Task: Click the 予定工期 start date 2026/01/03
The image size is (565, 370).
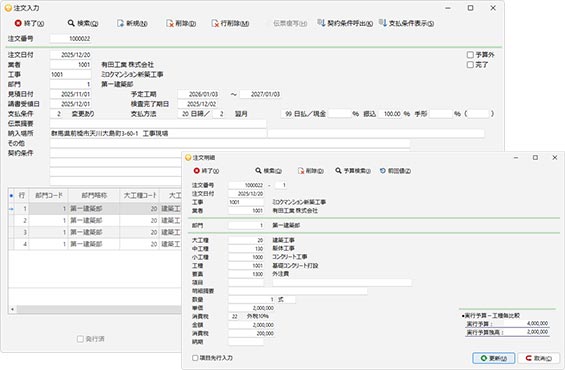Action: point(198,94)
